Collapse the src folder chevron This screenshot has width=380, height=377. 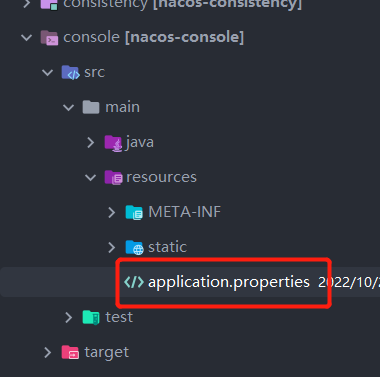(x=48, y=72)
